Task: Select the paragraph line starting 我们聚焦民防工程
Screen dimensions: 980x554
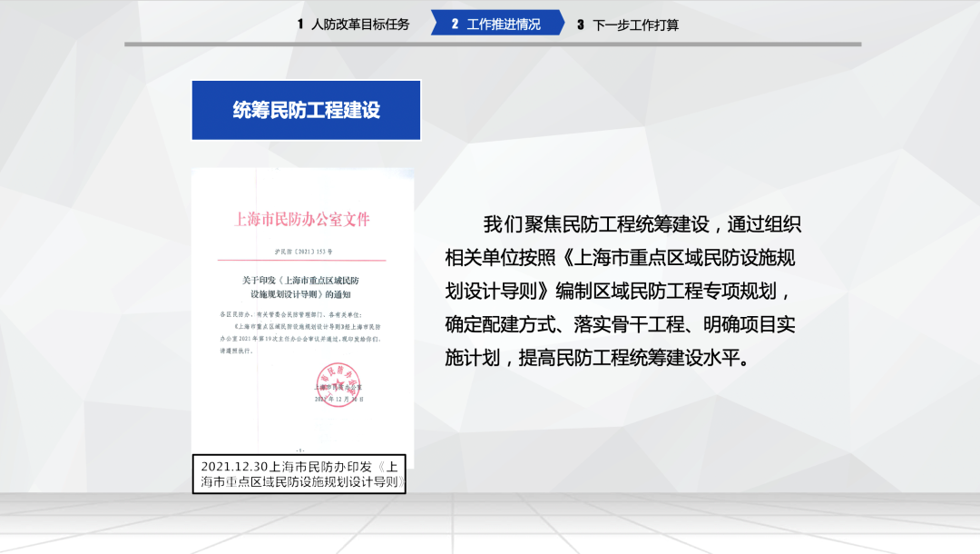Action: [x=642, y=223]
